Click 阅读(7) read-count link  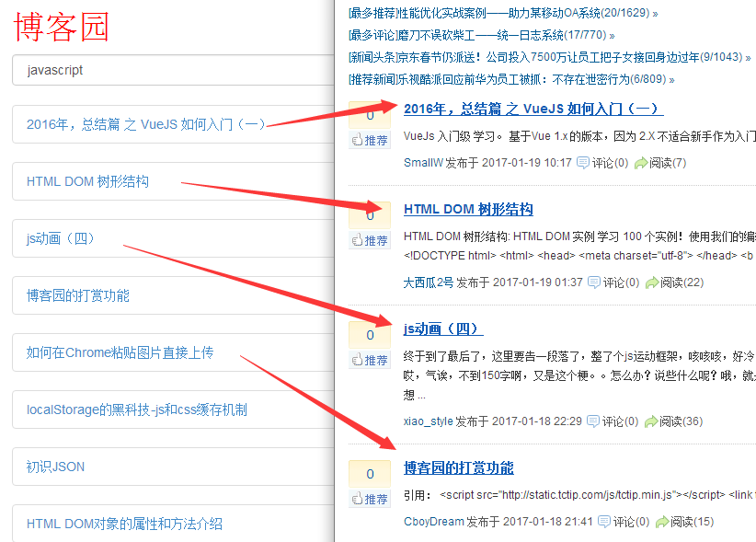[x=660, y=163]
